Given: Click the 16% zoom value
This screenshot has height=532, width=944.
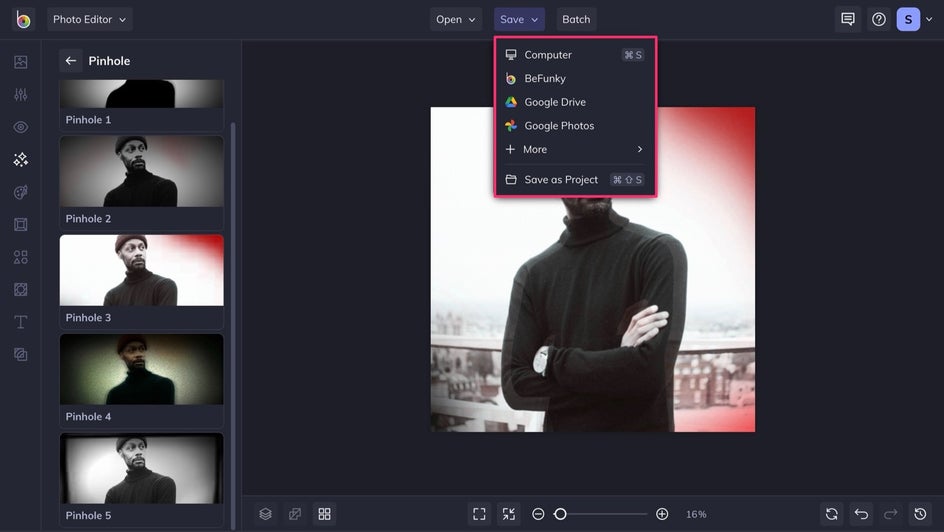Looking at the screenshot, I should [x=696, y=514].
